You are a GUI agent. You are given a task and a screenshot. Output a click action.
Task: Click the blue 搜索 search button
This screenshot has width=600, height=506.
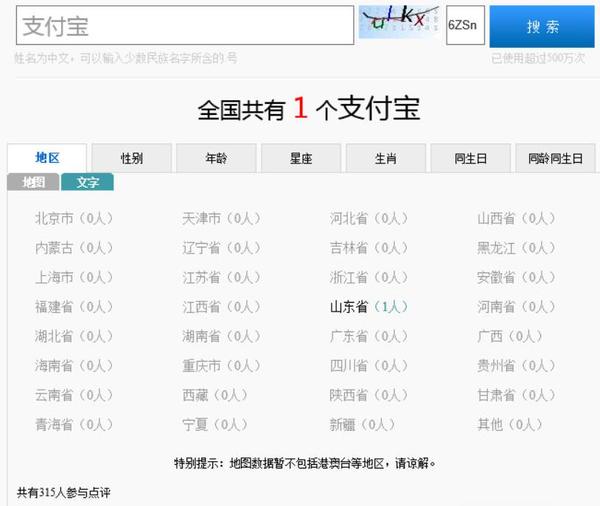coord(542,26)
